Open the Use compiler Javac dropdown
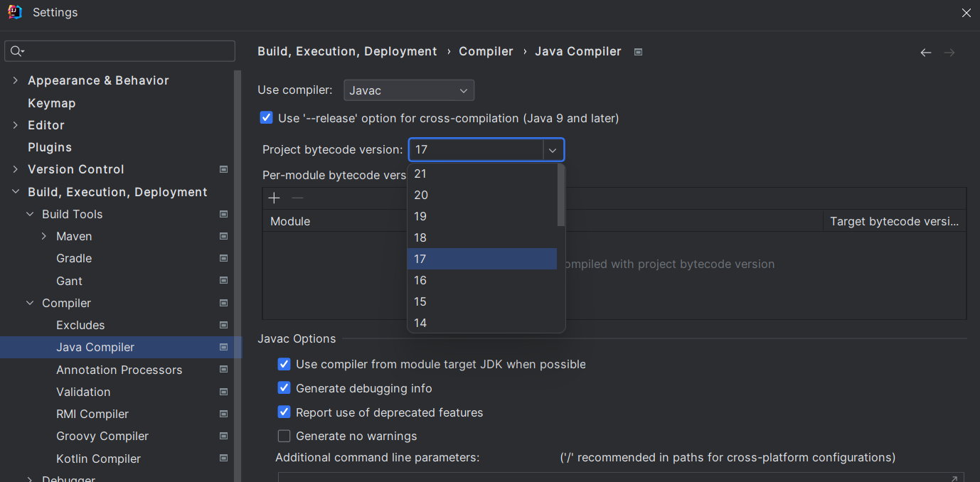This screenshot has height=482, width=980. [x=409, y=90]
